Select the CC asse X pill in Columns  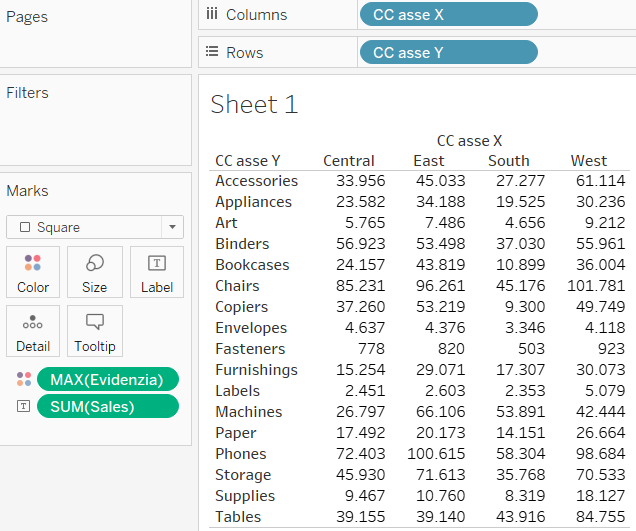(x=448, y=14)
